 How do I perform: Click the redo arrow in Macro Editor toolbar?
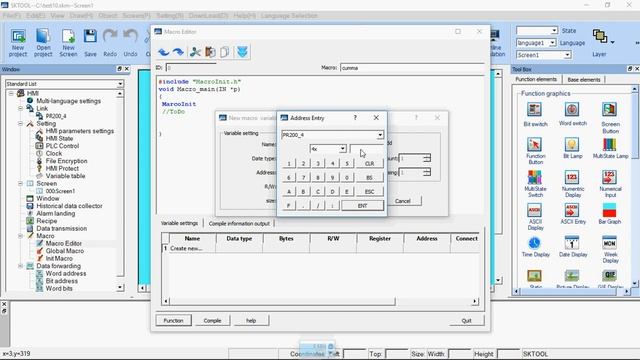click(x=178, y=52)
